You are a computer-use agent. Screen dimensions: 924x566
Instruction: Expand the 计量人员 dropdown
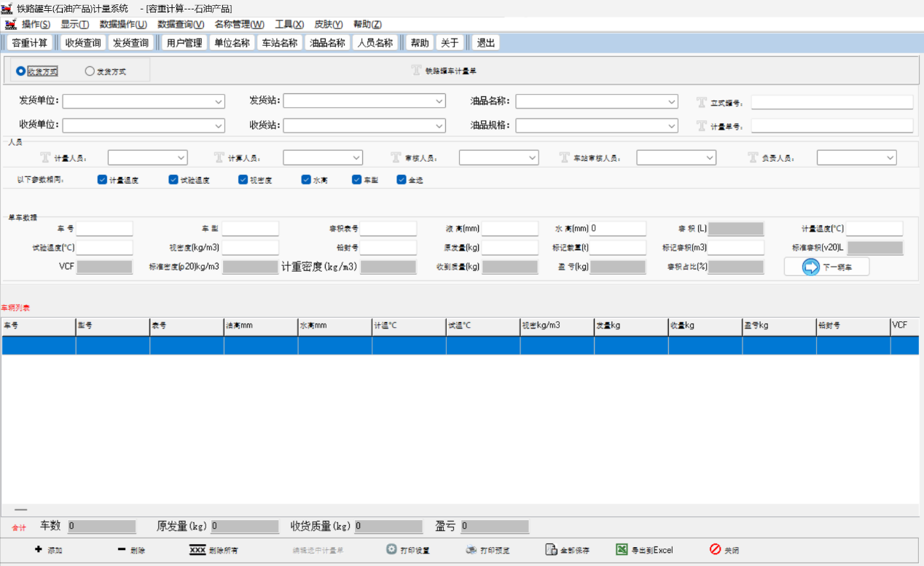[181, 157]
